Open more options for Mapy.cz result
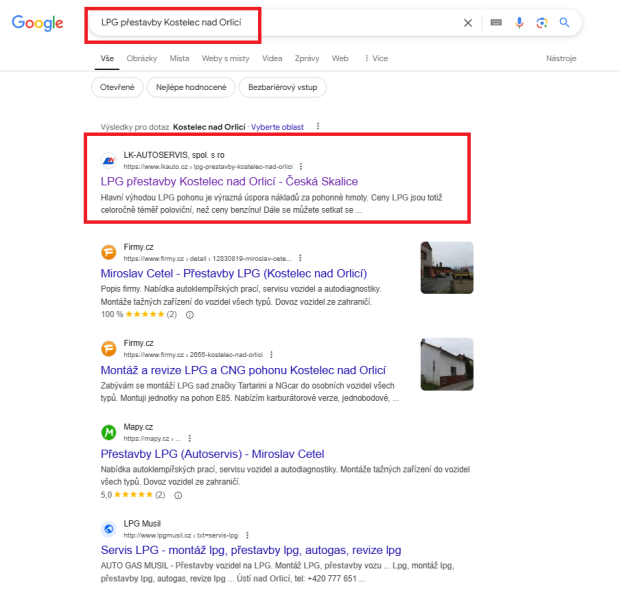Screen dimensions: 619x600 [x=190, y=439]
